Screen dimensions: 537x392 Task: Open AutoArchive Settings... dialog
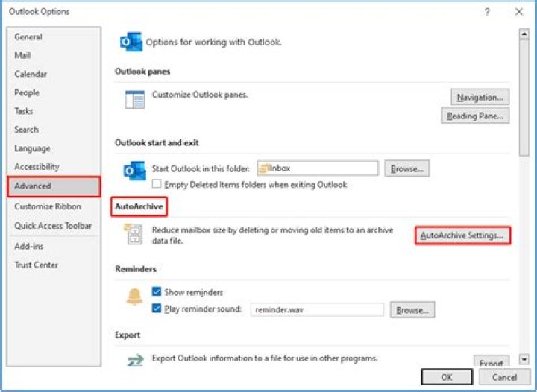point(462,235)
